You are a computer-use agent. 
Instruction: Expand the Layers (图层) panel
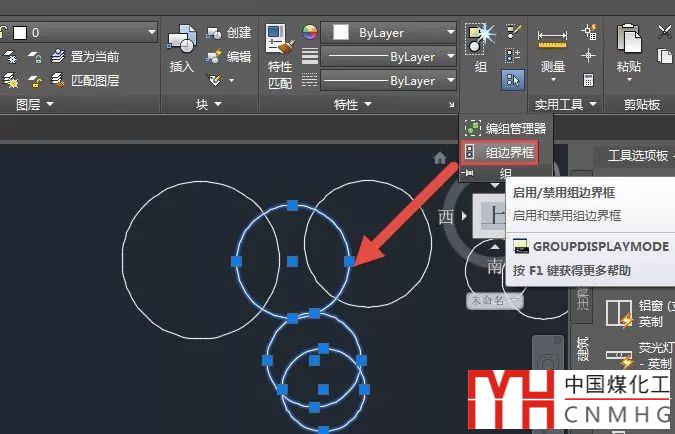coord(34,104)
